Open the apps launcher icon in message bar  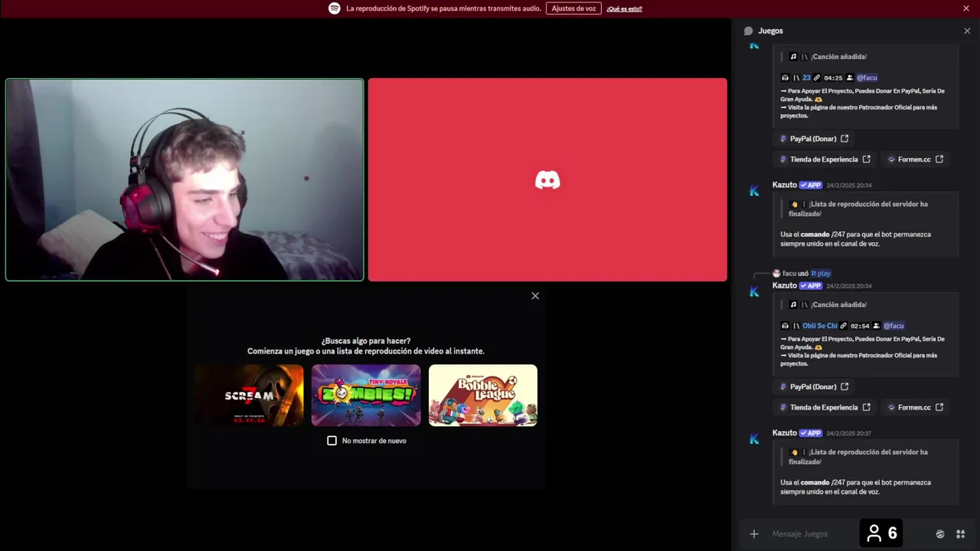click(x=960, y=534)
